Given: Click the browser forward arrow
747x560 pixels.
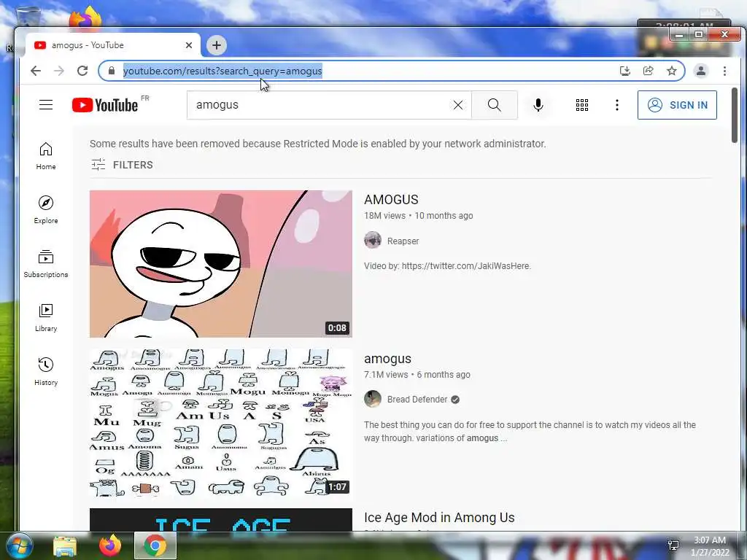Looking at the screenshot, I should coord(58,71).
